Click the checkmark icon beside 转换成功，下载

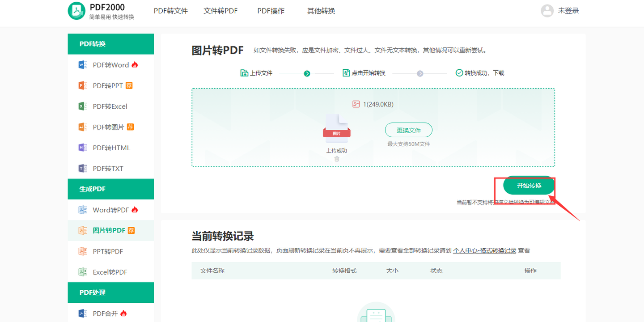(x=459, y=73)
